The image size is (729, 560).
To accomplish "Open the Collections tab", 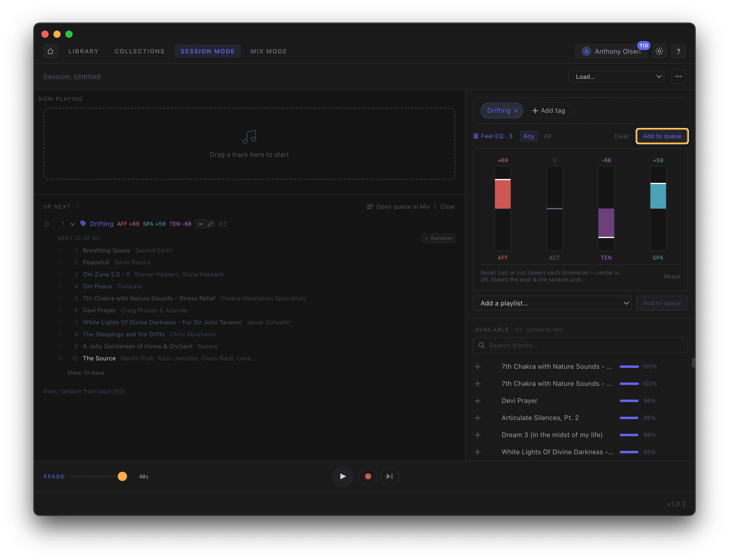I will coord(139,51).
